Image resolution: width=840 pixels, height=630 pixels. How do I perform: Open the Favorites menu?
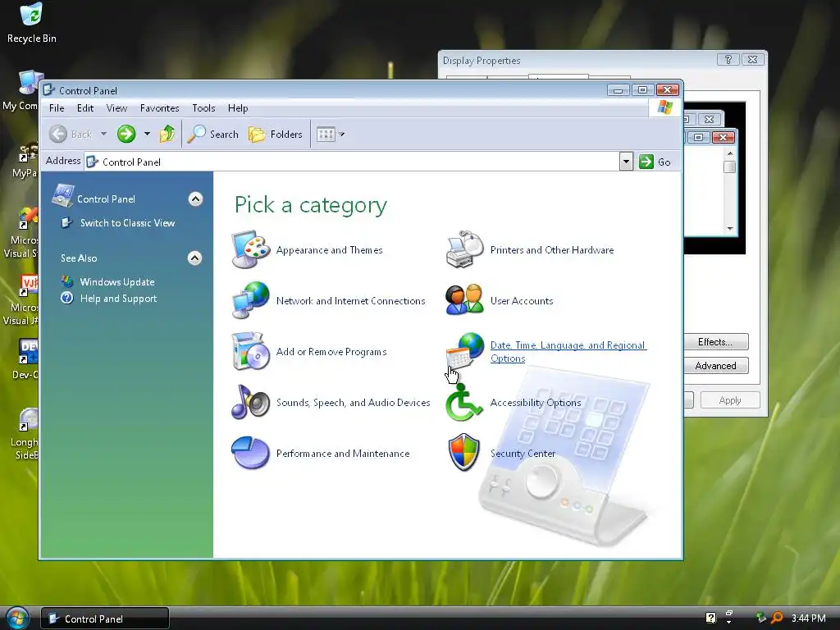pos(160,108)
